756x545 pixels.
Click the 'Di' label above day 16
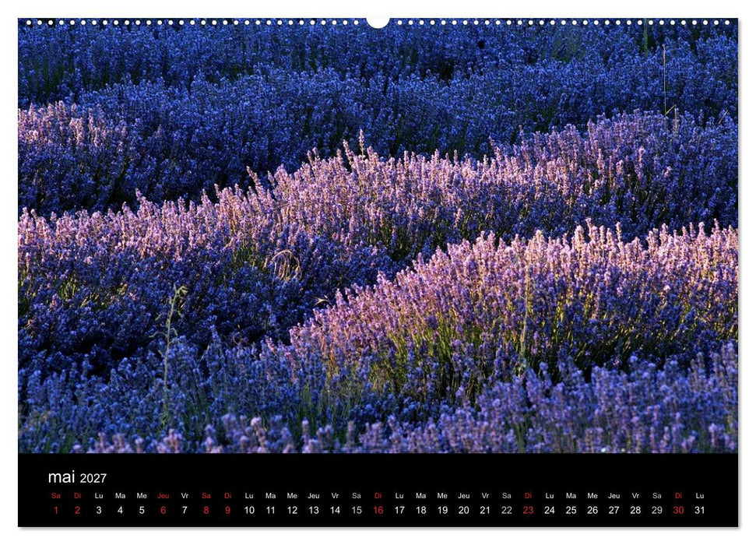pos(378,496)
